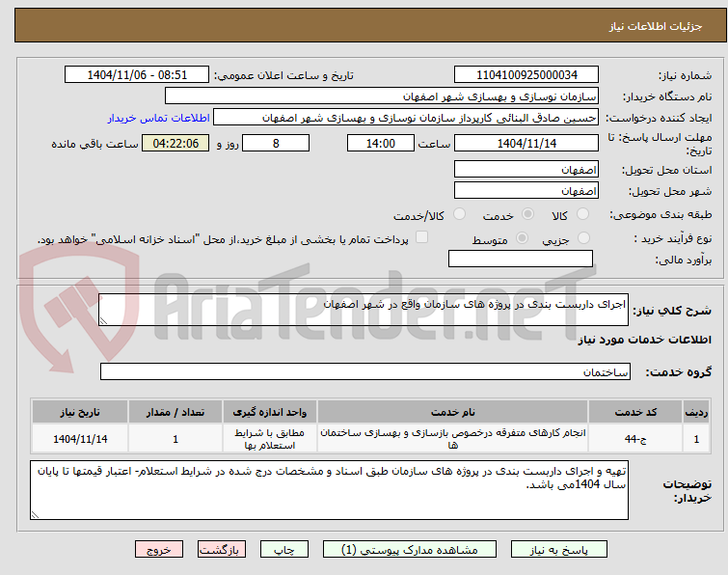The height and width of the screenshot is (575, 728).
Task: Click the deadline hour field 14:00
Action: click(x=381, y=143)
